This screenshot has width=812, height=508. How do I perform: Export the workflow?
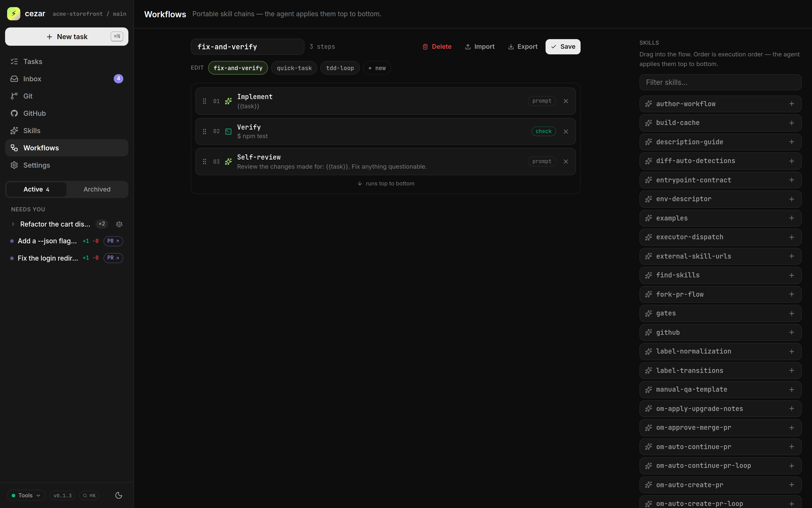[523, 47]
